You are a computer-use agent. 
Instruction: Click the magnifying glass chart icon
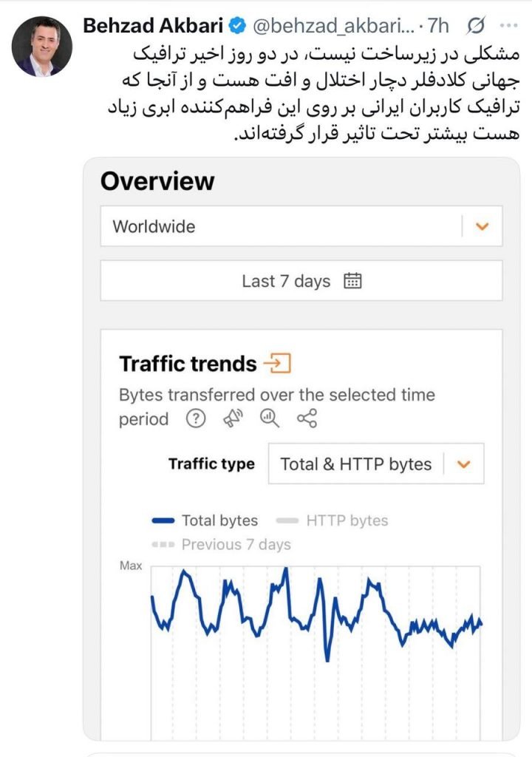(269, 419)
